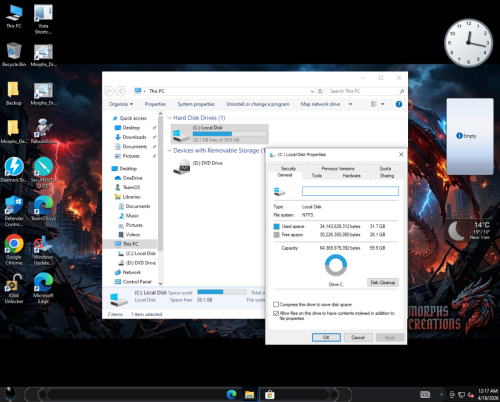Click the volume icon in system tray

[470, 395]
